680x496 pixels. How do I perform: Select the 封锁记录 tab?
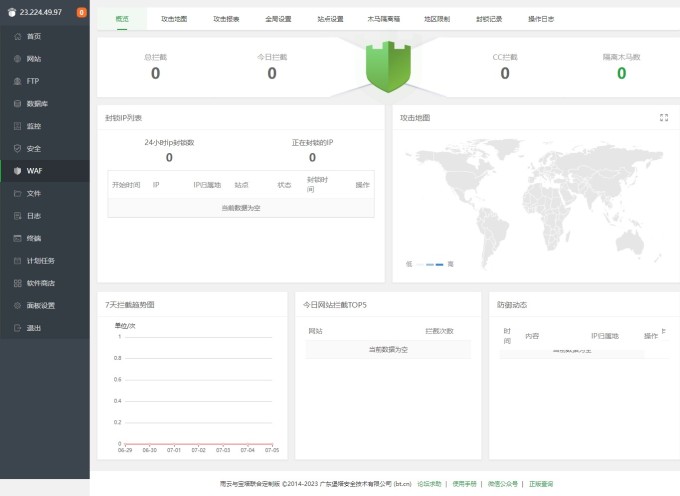(489, 19)
